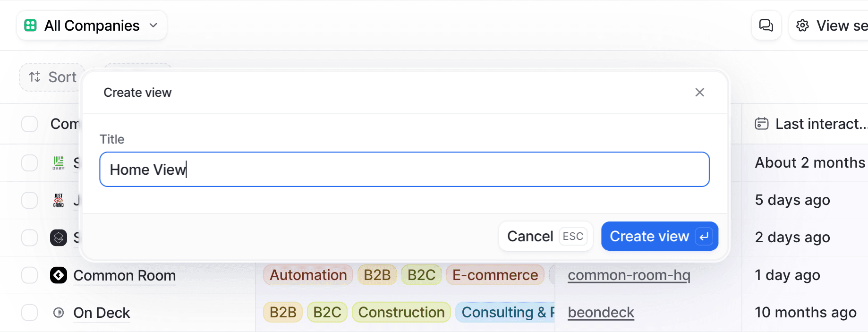868x332 pixels.
Task: Click the On Deck company logo
Action: [x=59, y=313]
